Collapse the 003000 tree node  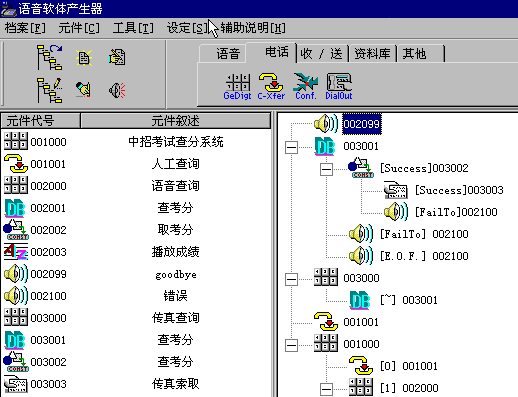coord(291,279)
